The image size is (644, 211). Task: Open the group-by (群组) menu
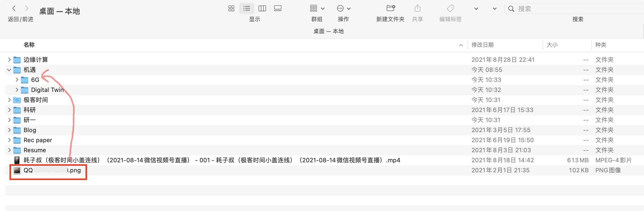coord(317,9)
